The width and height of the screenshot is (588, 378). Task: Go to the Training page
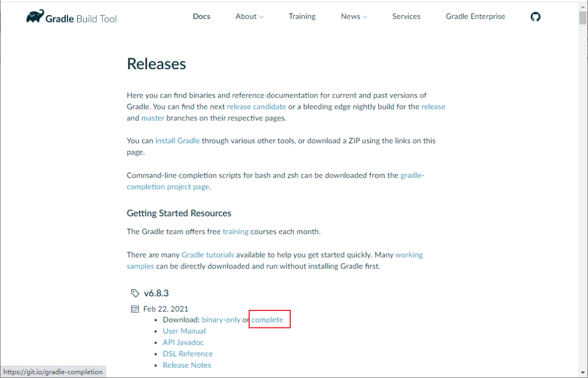(x=302, y=16)
